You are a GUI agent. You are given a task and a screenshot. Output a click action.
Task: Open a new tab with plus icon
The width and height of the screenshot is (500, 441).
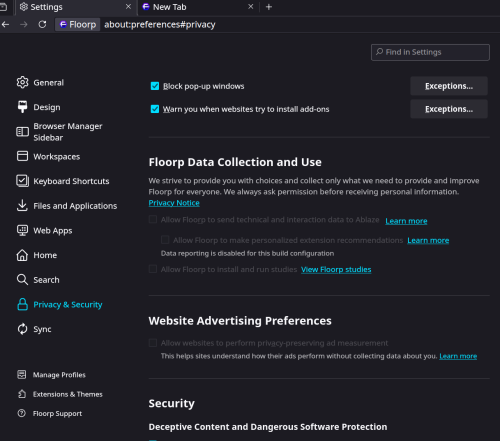pyautogui.click(x=269, y=7)
